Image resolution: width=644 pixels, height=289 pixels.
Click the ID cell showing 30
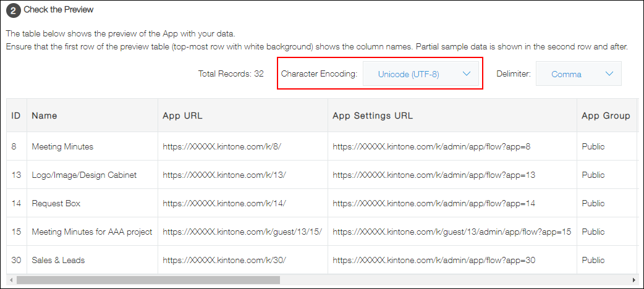[x=17, y=260]
